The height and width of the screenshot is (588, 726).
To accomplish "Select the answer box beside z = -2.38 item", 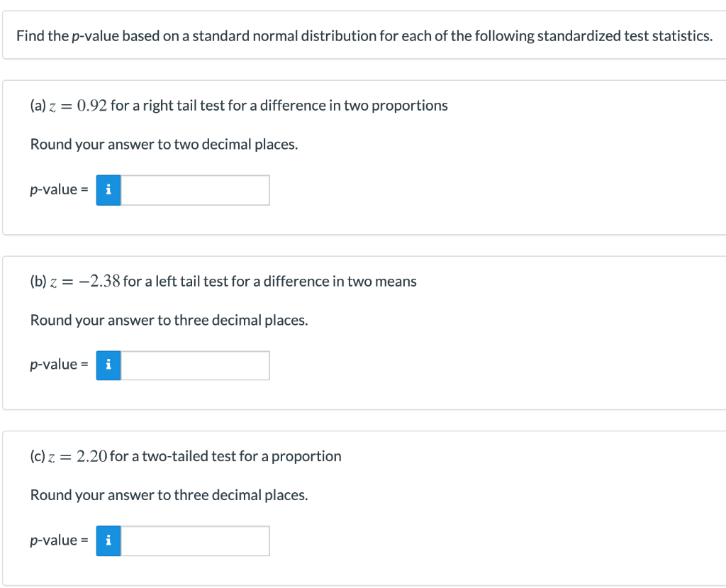I will point(195,365).
